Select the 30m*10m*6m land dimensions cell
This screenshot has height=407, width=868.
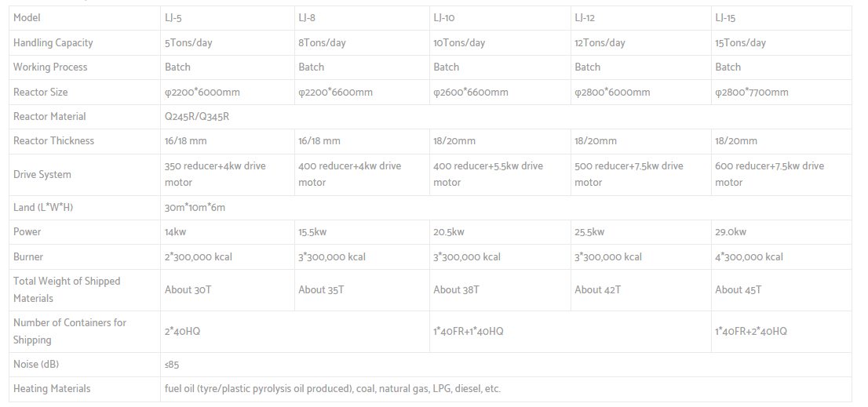point(195,207)
